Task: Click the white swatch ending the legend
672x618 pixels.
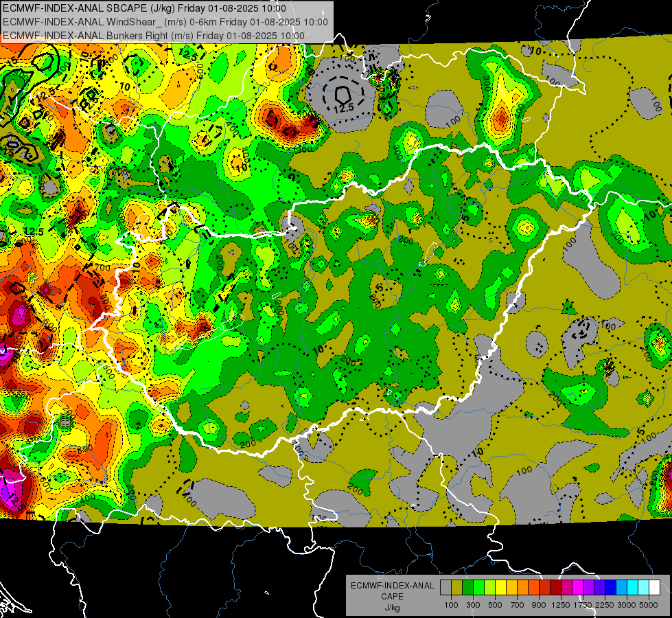Action: coord(654,587)
